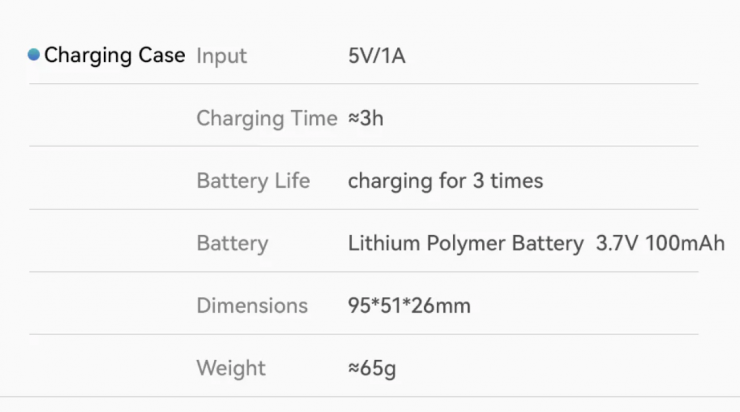Click the Battery label in the fourth row
740x412 pixels.
click(x=232, y=243)
